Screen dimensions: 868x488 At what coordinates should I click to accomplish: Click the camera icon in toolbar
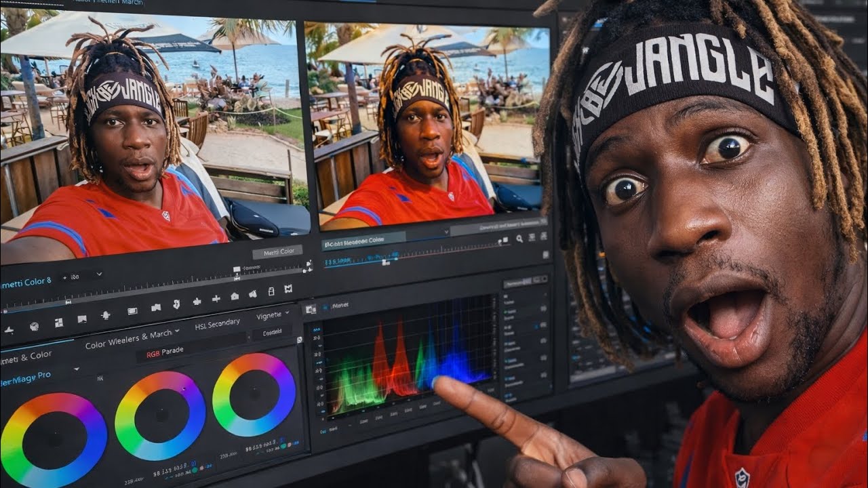click(x=235, y=296)
